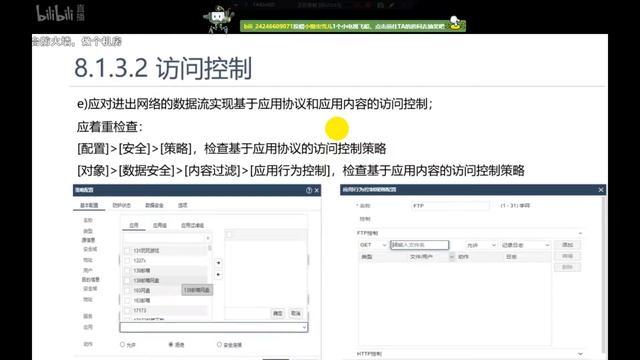The height and width of the screenshot is (360, 640).
Task: Close the application behavior control dialog
Action: click(601, 190)
